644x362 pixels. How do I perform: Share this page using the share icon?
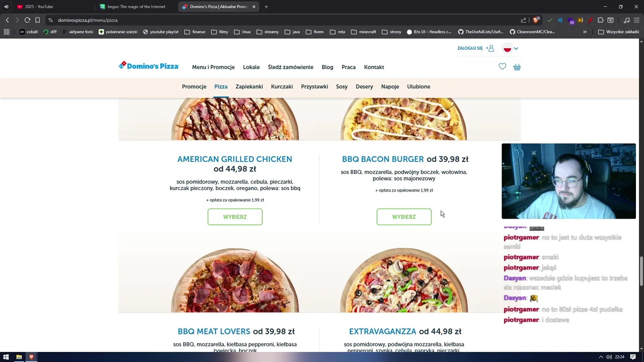[524, 20]
